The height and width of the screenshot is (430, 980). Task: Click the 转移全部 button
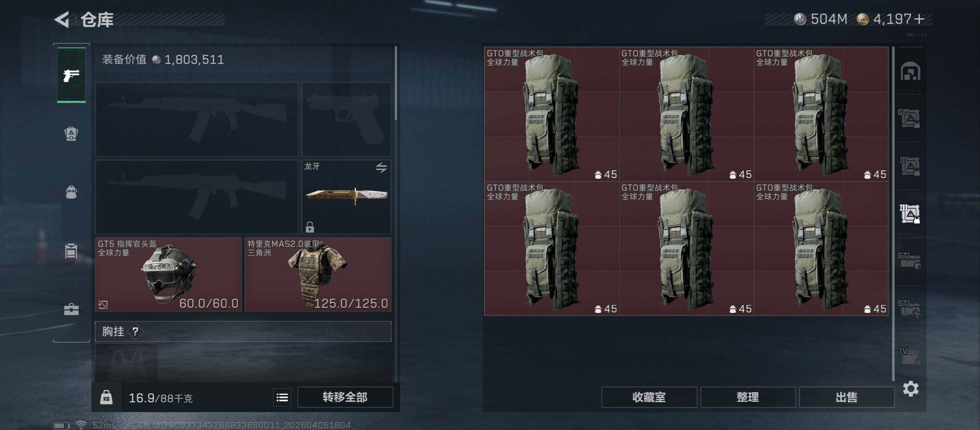[x=345, y=397]
